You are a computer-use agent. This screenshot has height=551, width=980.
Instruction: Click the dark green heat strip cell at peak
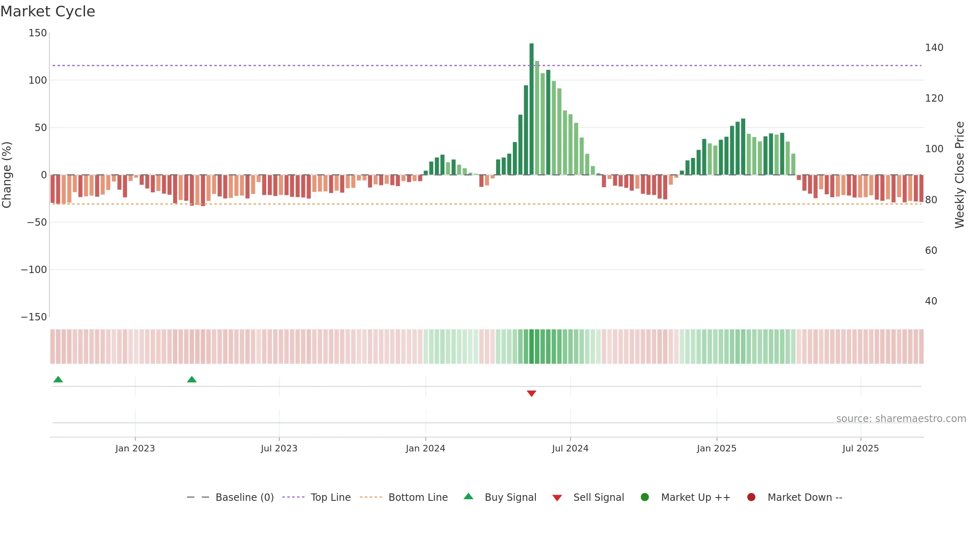click(532, 347)
